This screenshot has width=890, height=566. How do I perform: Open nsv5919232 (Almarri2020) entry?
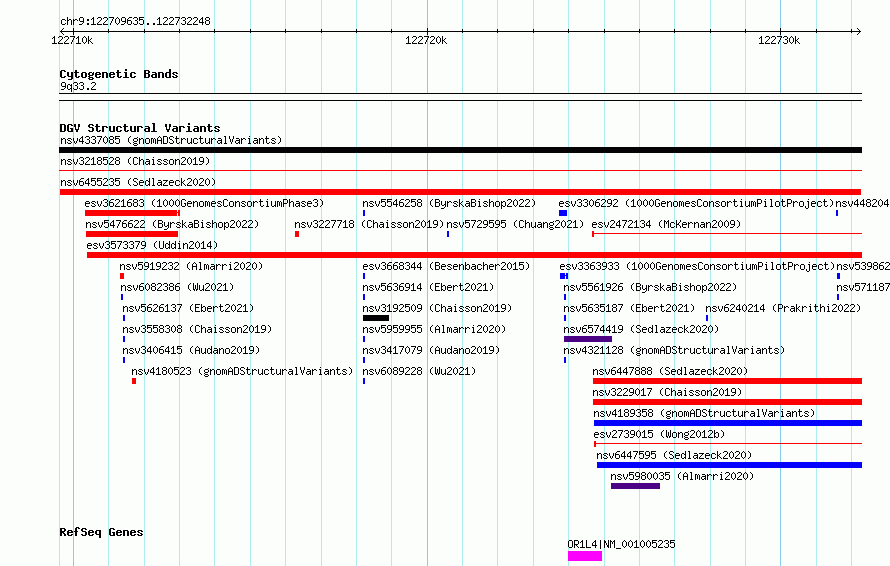tap(191, 266)
